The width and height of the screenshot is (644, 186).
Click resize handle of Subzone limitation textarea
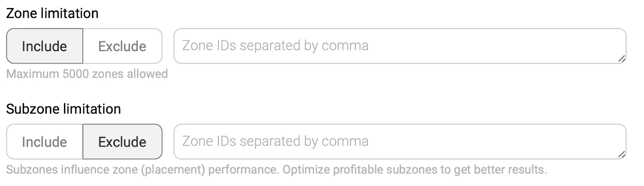tap(621, 154)
